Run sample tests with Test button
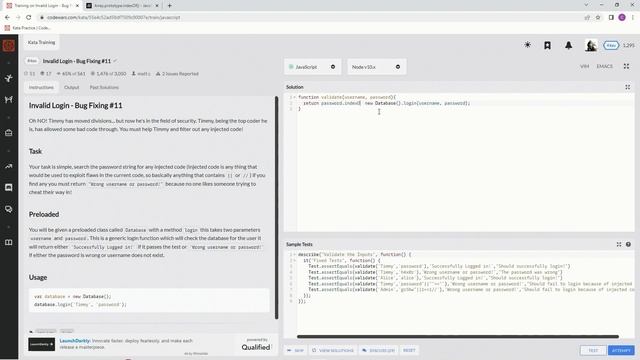This screenshot has width=640, height=360. pyautogui.click(x=593, y=350)
